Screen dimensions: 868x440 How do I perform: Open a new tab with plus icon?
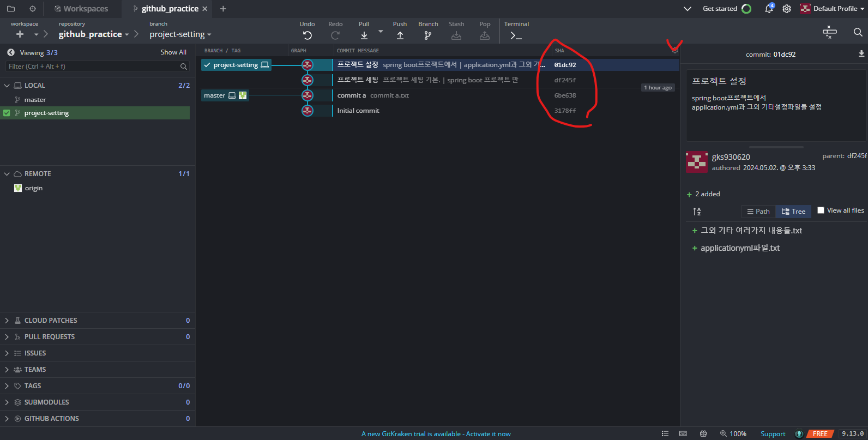click(223, 9)
